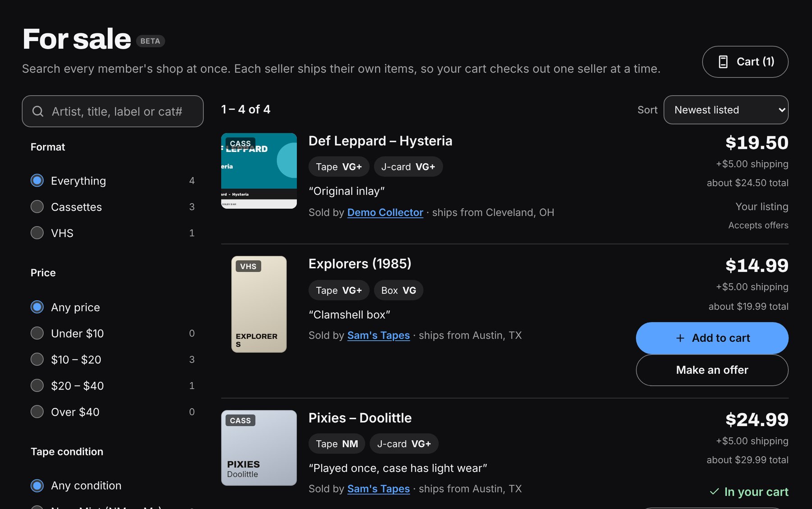Select the Over $40 price filter
Screen dimensions: 812x509
click(x=37, y=412)
